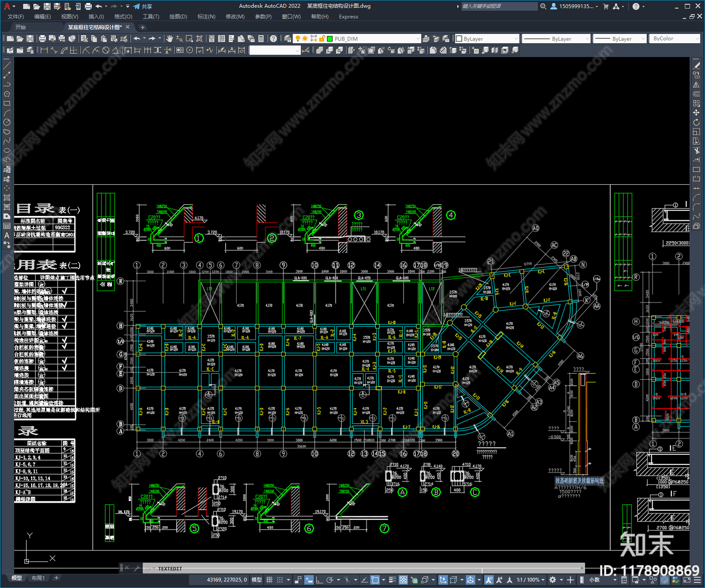Toggle polar tracking in the status bar

(330, 580)
